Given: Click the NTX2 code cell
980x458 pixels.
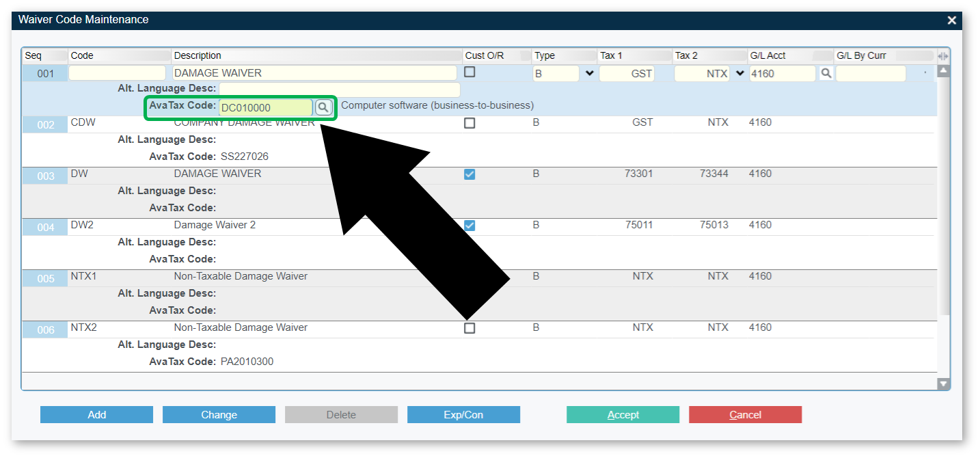Looking at the screenshot, I should click(84, 327).
